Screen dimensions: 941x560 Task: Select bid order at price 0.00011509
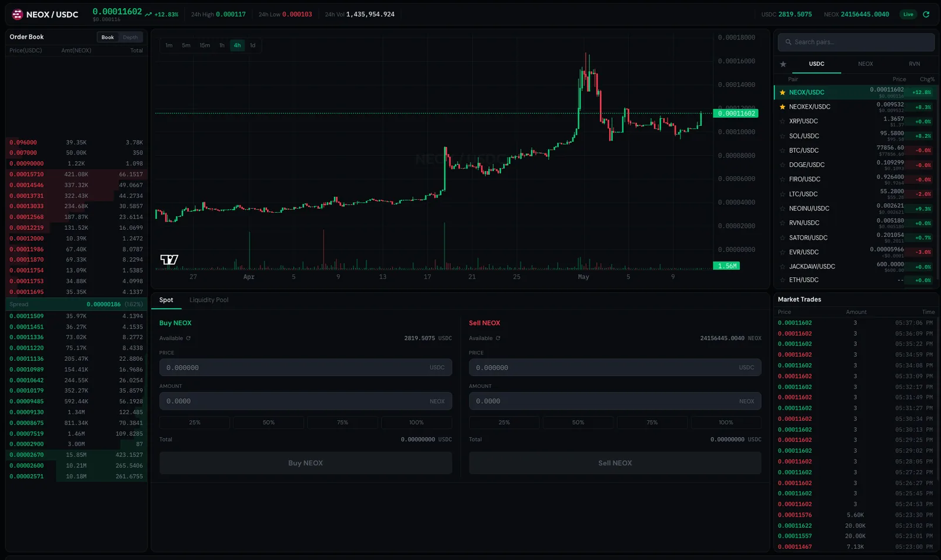[x=76, y=316]
